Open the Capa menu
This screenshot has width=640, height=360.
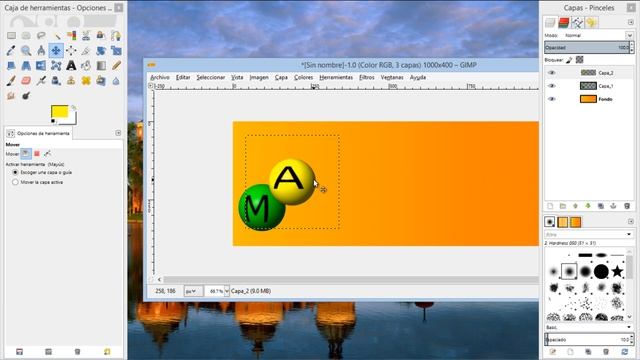[x=281, y=77]
